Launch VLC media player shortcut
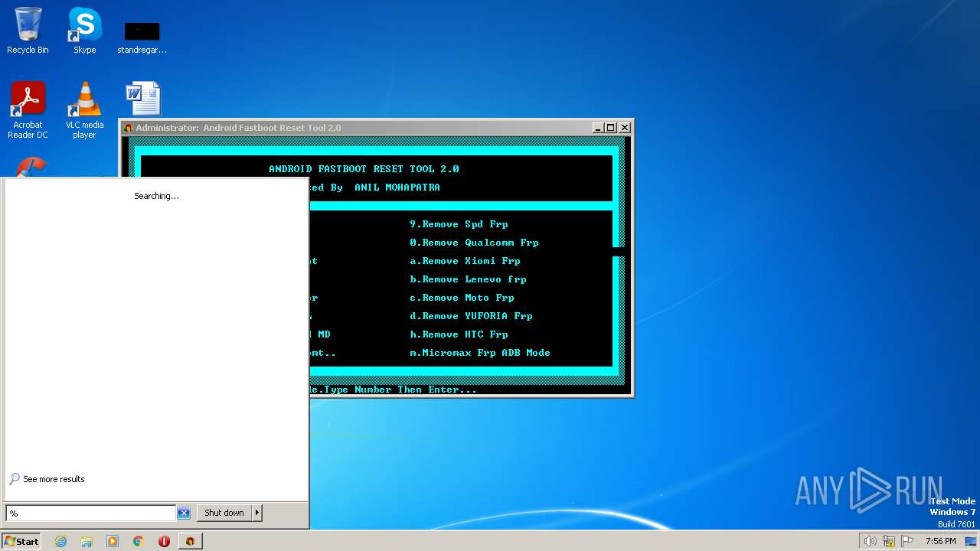The width and height of the screenshot is (980, 551). [x=84, y=110]
